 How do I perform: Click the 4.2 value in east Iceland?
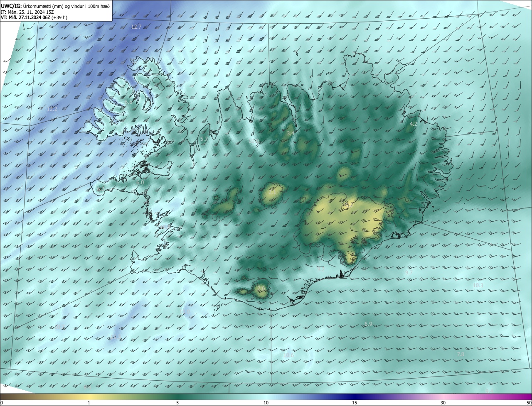pos(413,124)
